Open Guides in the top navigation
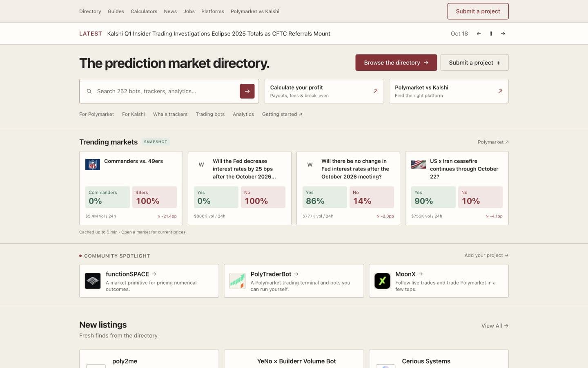This screenshot has width=588, height=368. pyautogui.click(x=116, y=11)
